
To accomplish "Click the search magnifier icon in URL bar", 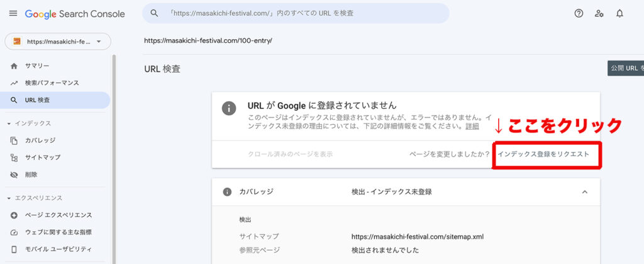I will coord(155,13).
